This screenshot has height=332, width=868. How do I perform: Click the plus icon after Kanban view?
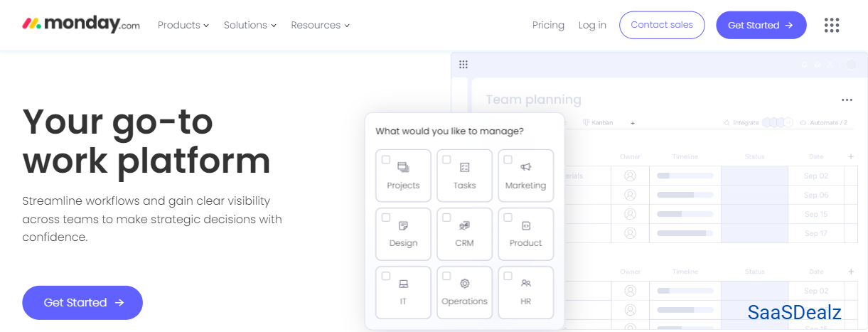click(633, 123)
